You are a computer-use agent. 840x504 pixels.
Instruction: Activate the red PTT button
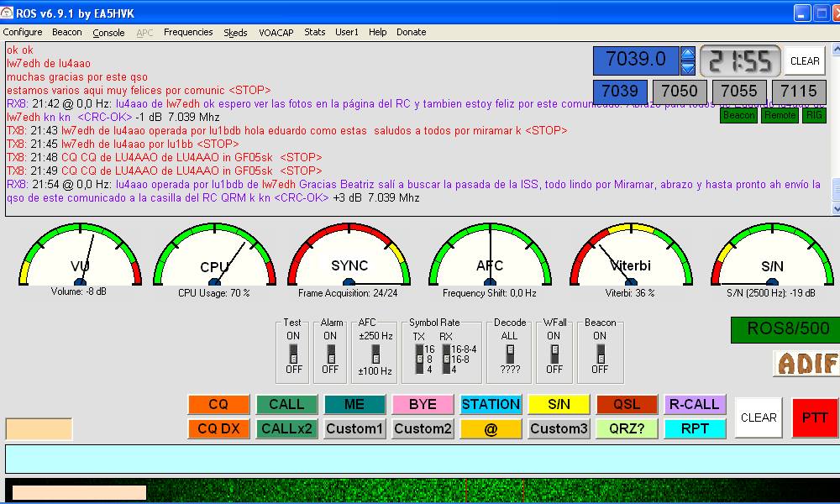click(815, 417)
